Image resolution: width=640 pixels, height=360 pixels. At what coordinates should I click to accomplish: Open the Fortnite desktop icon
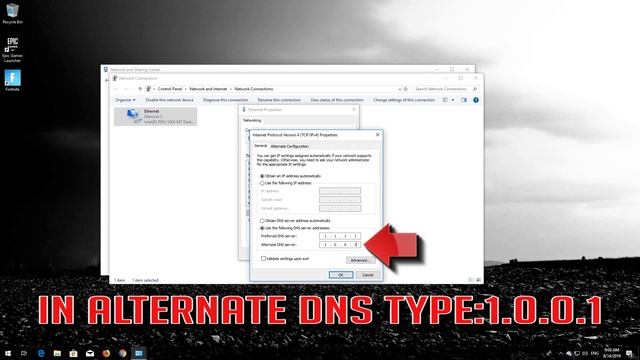(x=12, y=80)
